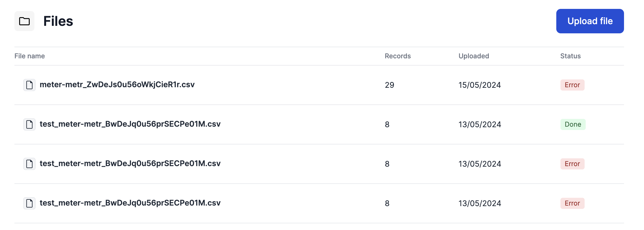This screenshot has height=230, width=644.
Task: Click the File name column header
Action: tap(30, 56)
